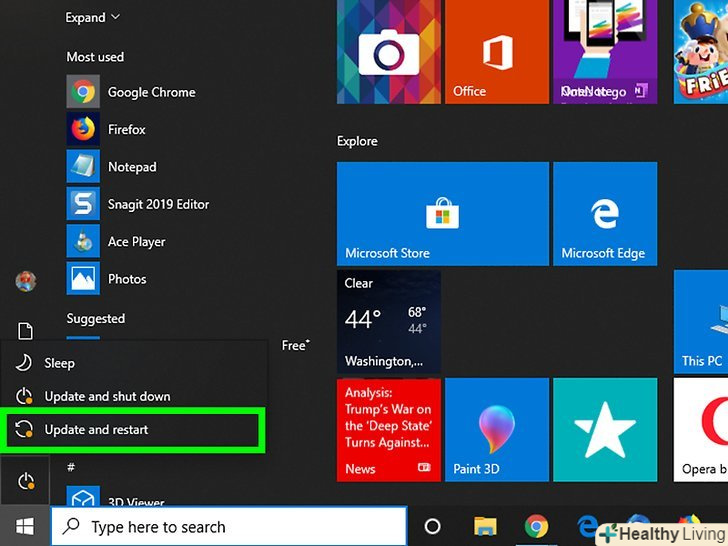Expand the Start menu list
This screenshot has width=728, height=546.
click(93, 17)
